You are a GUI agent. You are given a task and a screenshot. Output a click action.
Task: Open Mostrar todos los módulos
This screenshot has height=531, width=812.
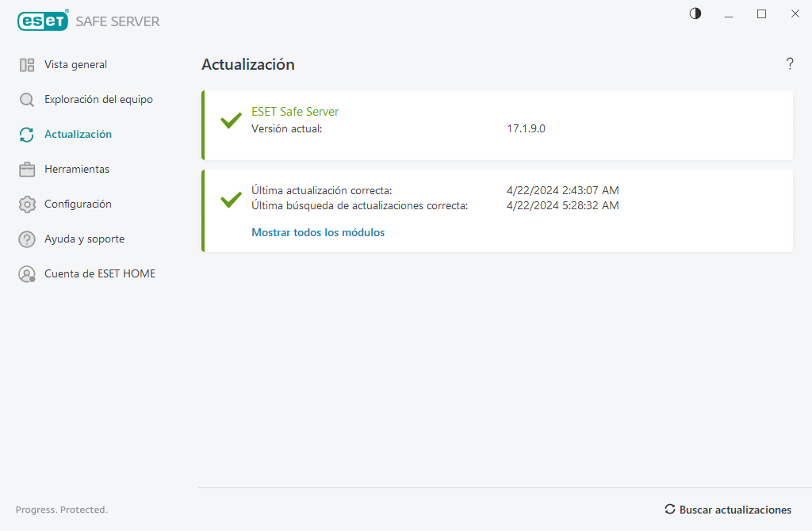317,232
